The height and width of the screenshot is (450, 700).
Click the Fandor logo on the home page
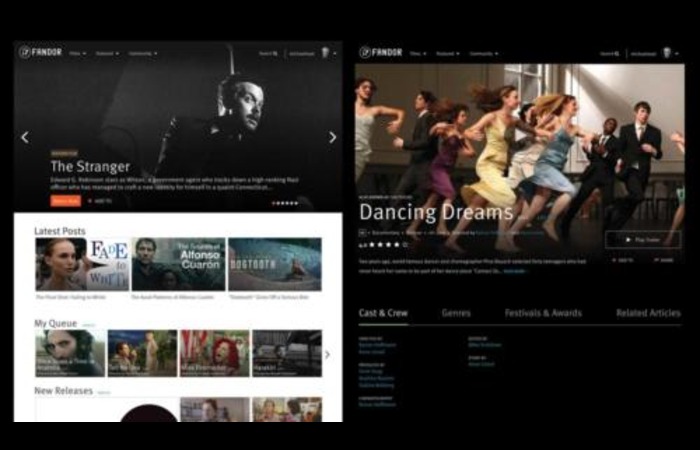click(41, 52)
